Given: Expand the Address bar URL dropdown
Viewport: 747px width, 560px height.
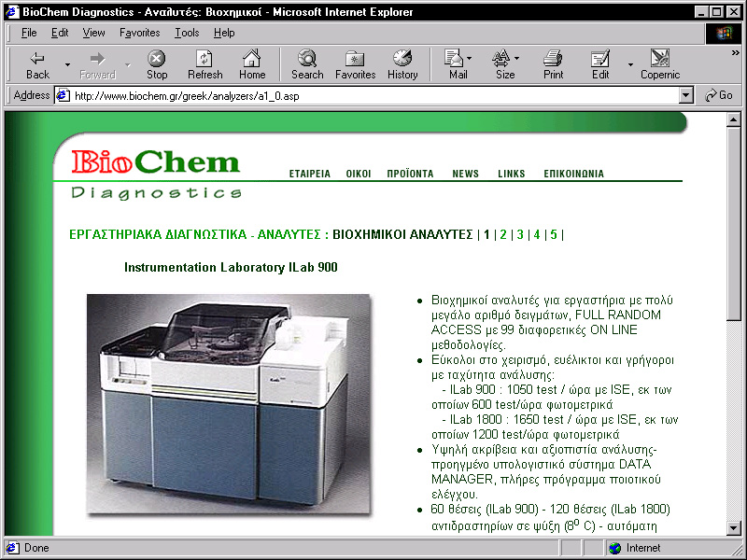Looking at the screenshot, I should [685, 96].
